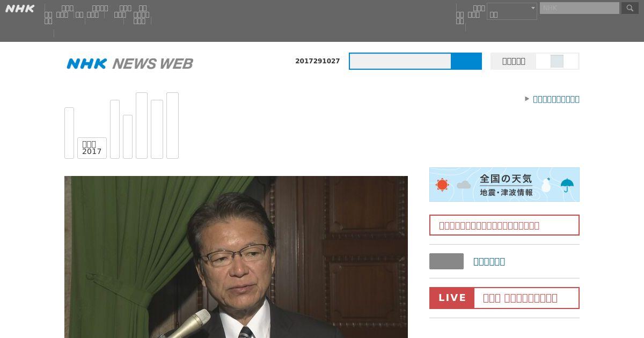Click the snowman icon on weather banner
Screen dimensions: 644x338
tap(546, 185)
